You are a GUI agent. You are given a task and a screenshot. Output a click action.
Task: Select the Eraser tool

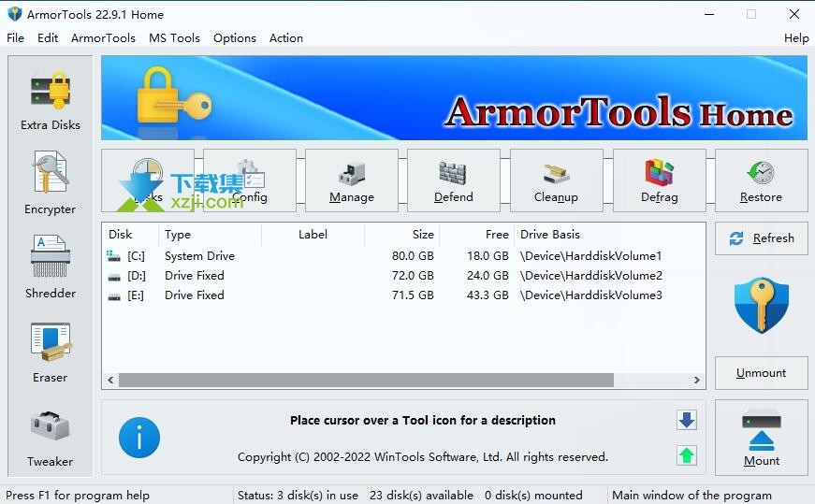[x=51, y=353]
